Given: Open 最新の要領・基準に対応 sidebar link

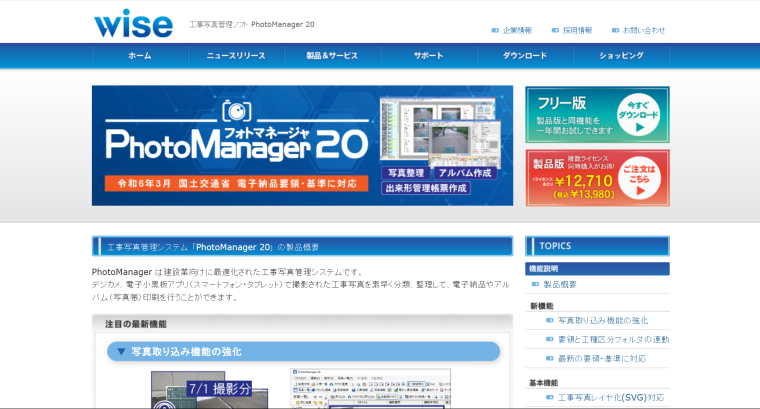Looking at the screenshot, I should pyautogui.click(x=601, y=358).
